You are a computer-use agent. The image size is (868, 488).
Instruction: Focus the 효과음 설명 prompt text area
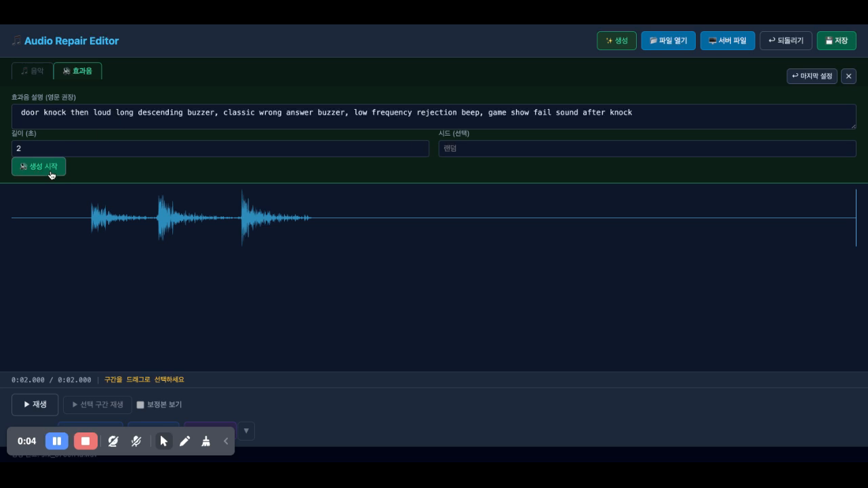click(433, 116)
